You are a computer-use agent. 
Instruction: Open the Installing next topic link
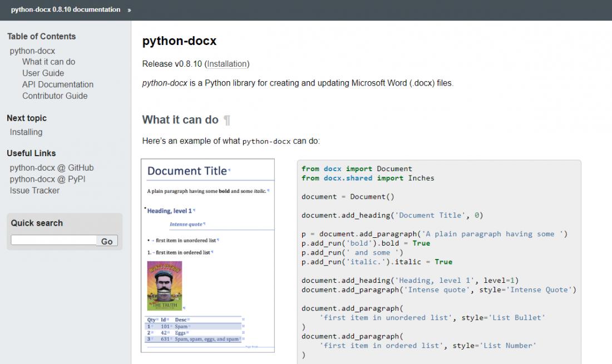[27, 132]
